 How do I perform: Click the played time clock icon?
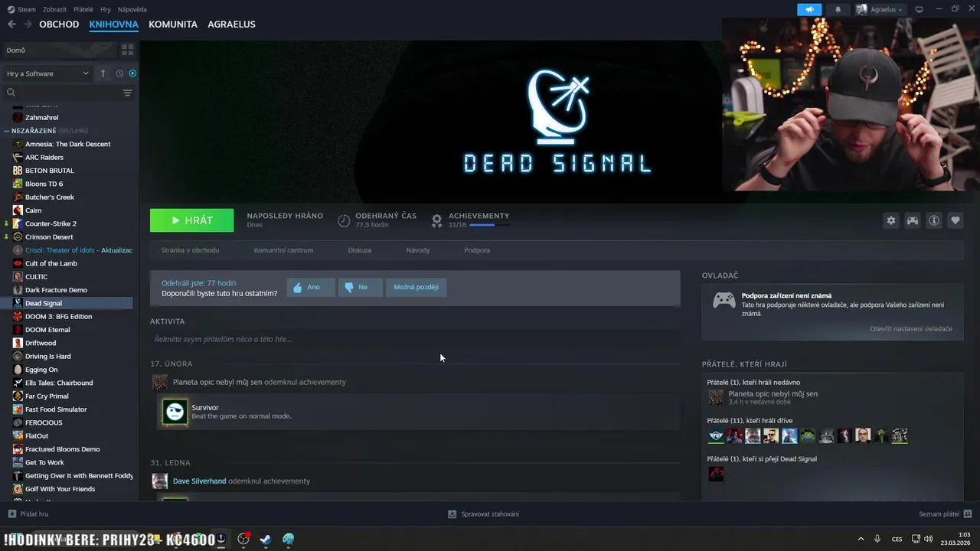(344, 220)
